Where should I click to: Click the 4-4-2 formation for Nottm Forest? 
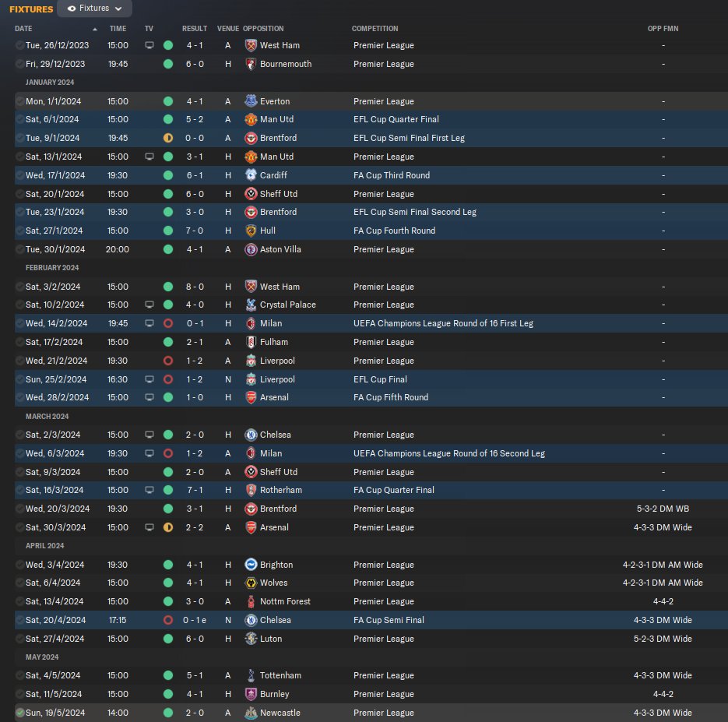(663, 601)
